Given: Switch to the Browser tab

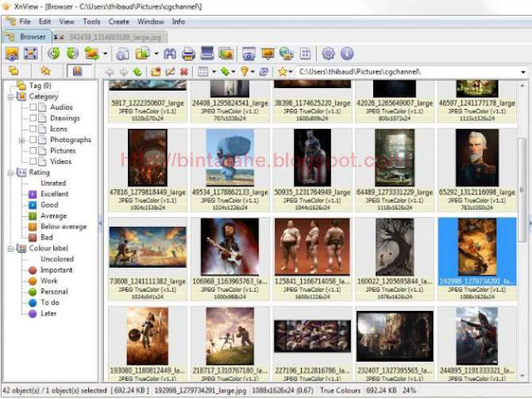Looking at the screenshot, I should [27, 37].
